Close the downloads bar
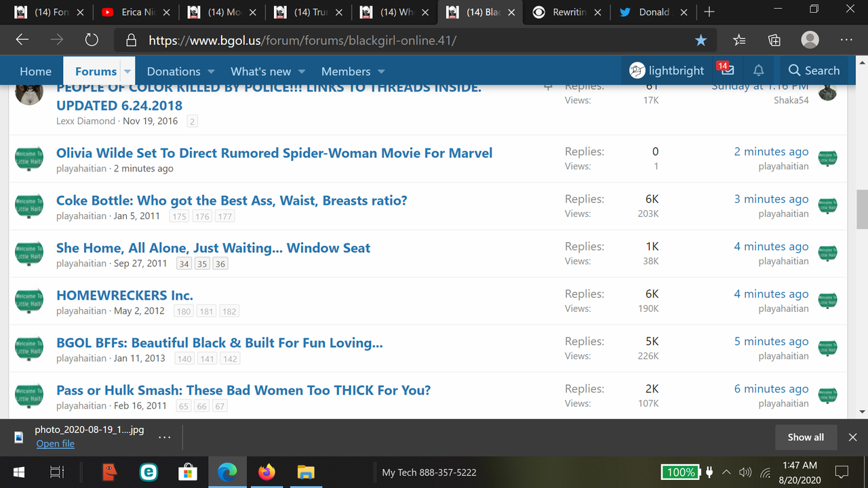868x488 pixels. [x=853, y=437]
